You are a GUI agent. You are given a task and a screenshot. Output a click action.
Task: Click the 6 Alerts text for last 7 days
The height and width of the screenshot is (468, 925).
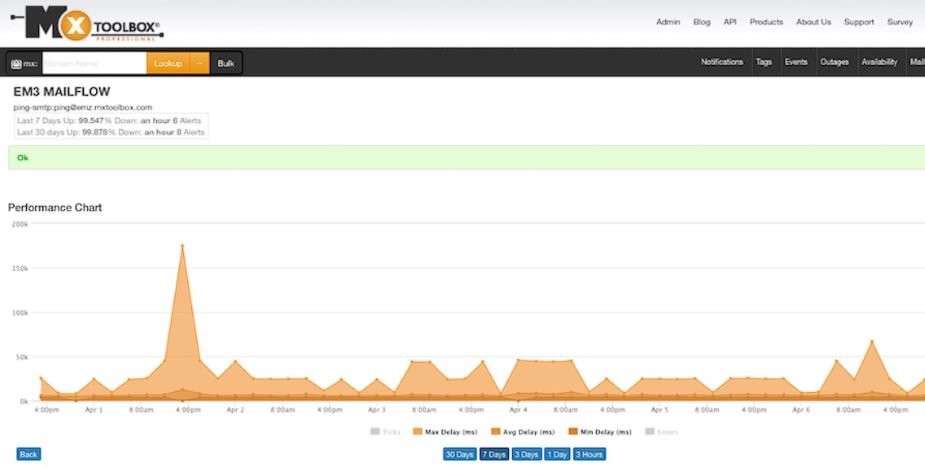tap(186, 120)
